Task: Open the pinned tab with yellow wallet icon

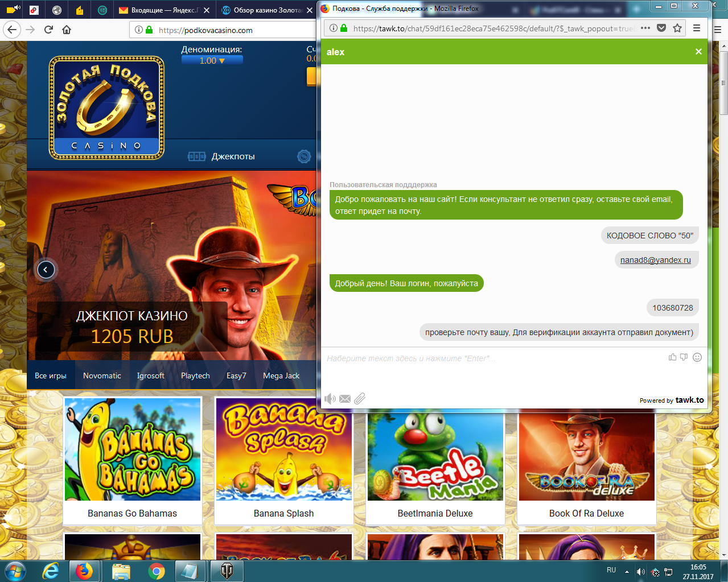Action: [79, 10]
